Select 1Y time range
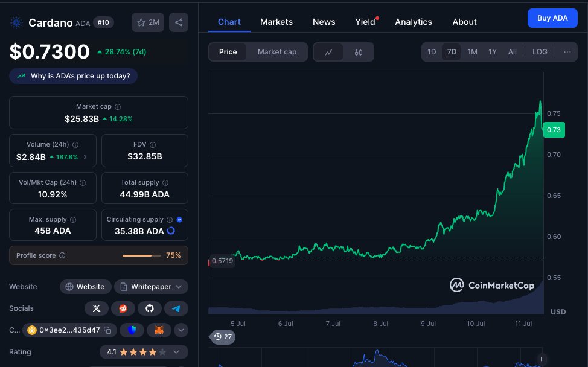Image resolution: width=588 pixels, height=367 pixels. coord(493,52)
